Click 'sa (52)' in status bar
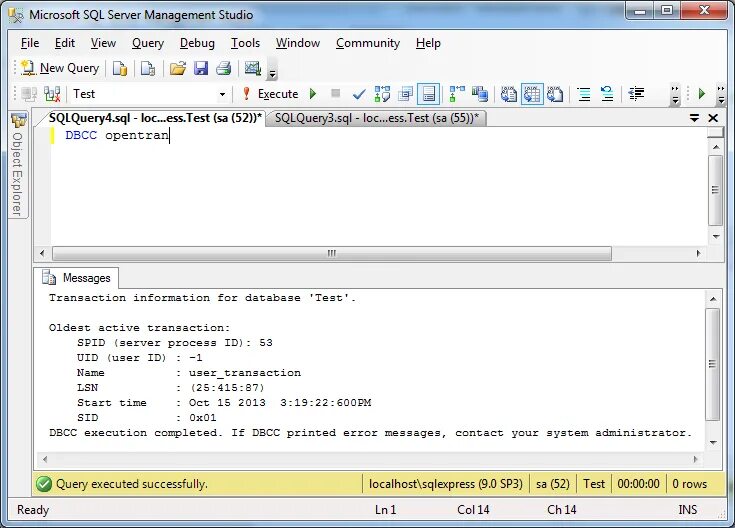This screenshot has width=735, height=528. click(x=553, y=484)
